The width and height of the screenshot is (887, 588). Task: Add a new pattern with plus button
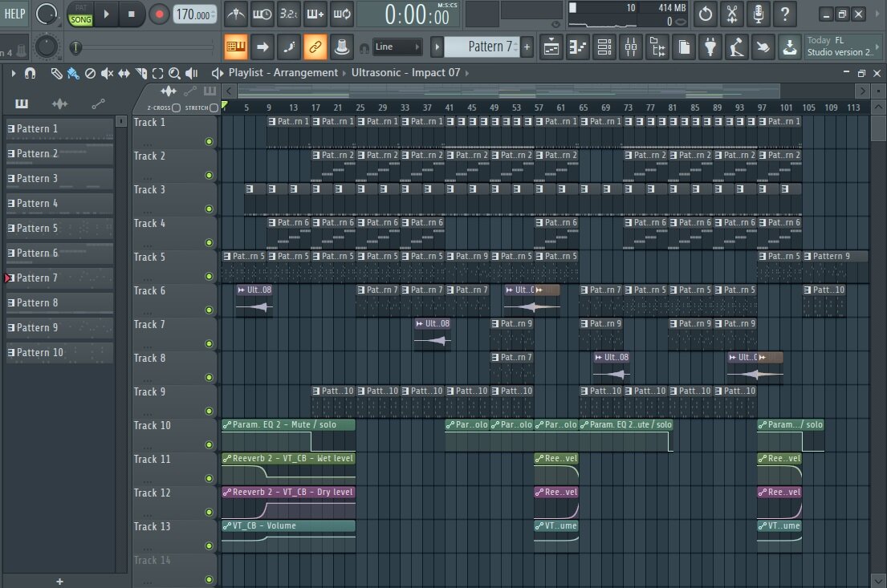coord(527,47)
